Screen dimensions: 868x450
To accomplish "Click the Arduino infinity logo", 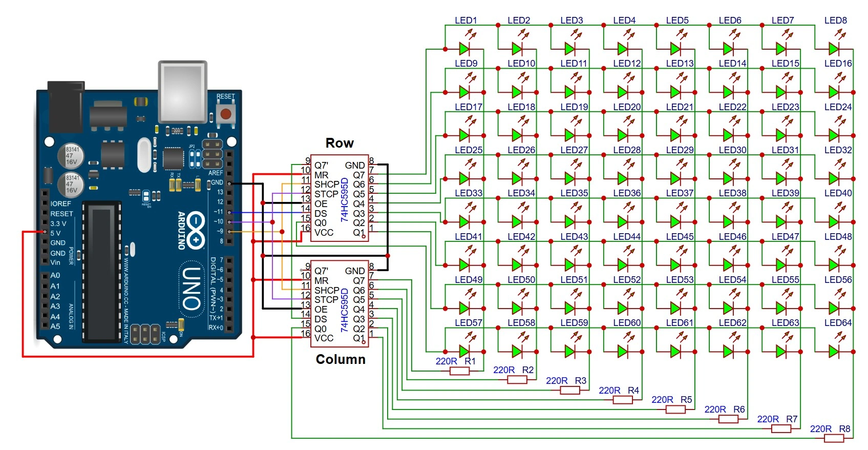I will pos(196,231).
